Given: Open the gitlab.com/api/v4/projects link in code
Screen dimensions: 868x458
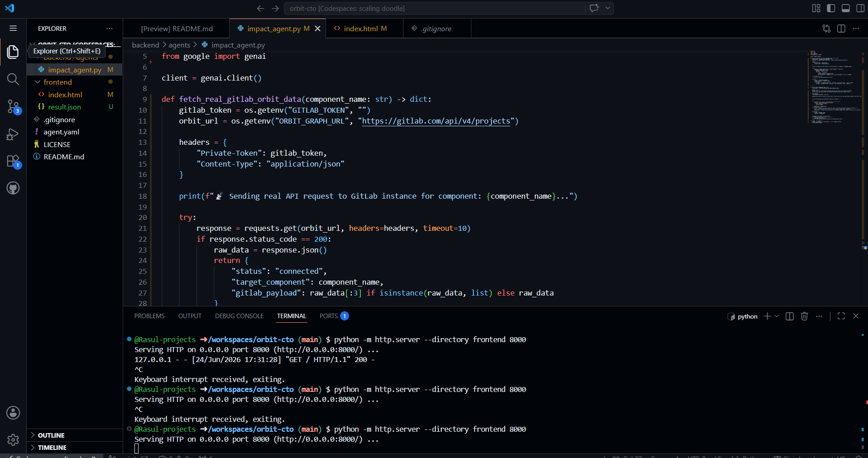Looking at the screenshot, I should click(436, 121).
